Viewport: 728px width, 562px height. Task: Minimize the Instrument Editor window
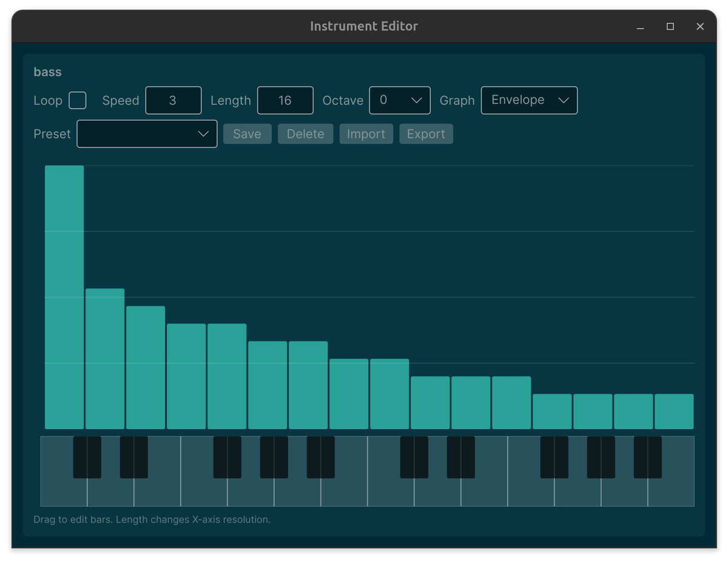[x=641, y=27]
